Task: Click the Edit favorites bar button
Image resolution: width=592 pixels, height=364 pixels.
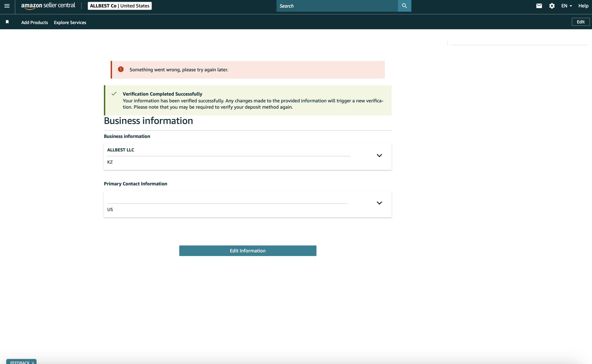Action: click(581, 22)
